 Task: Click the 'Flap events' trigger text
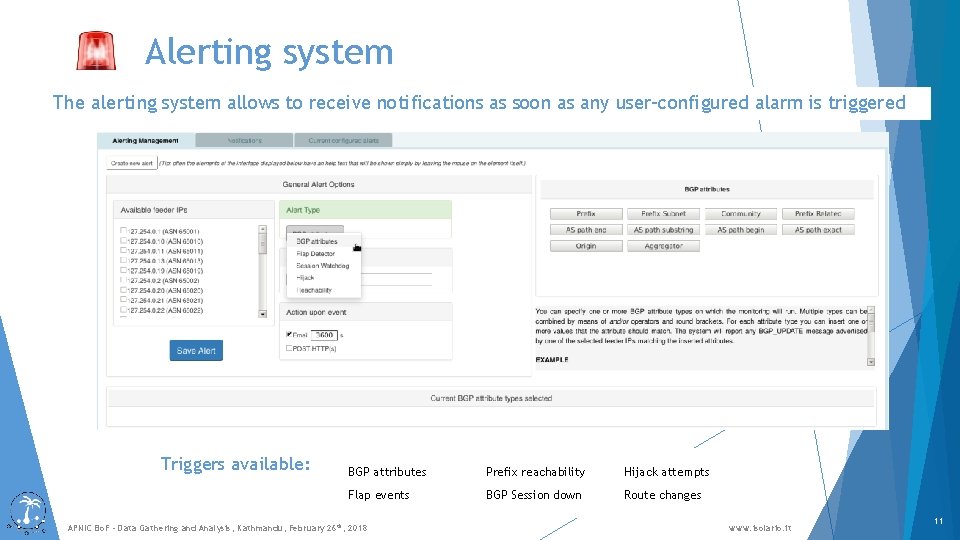(378, 495)
